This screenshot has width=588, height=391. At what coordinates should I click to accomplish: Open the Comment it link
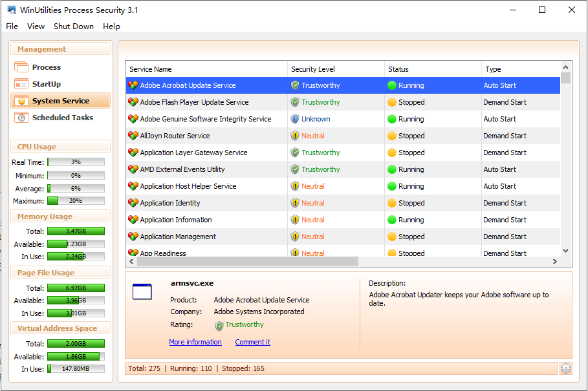pos(252,342)
